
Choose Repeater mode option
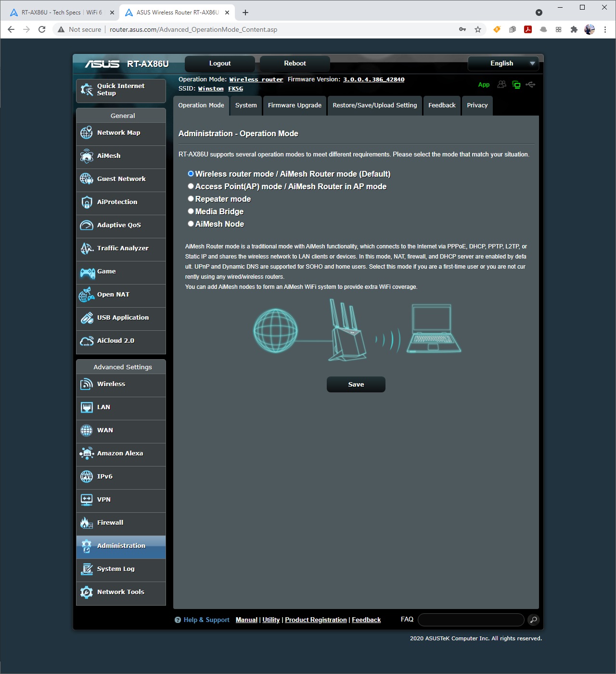point(191,199)
